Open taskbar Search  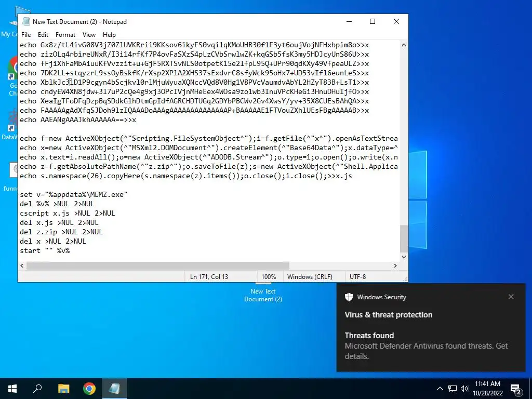37,389
